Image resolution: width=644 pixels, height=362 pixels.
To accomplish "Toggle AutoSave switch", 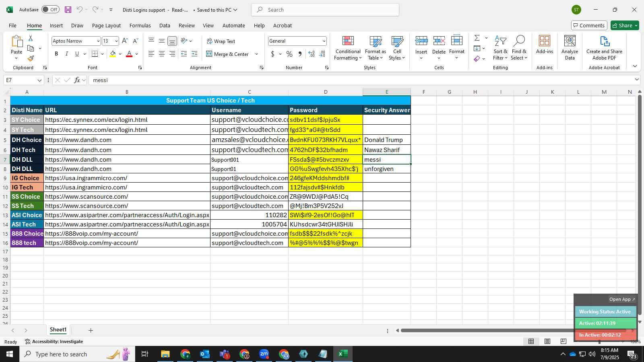I will tap(50, 10).
